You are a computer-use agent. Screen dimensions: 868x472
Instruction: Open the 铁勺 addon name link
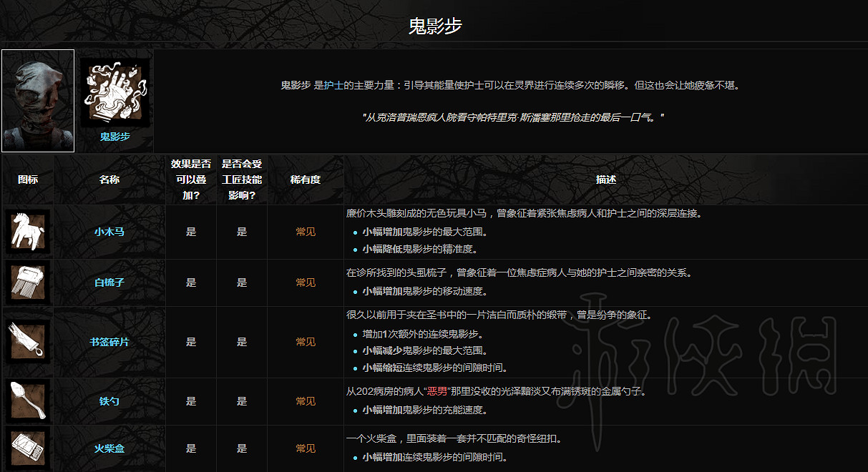pos(109,401)
